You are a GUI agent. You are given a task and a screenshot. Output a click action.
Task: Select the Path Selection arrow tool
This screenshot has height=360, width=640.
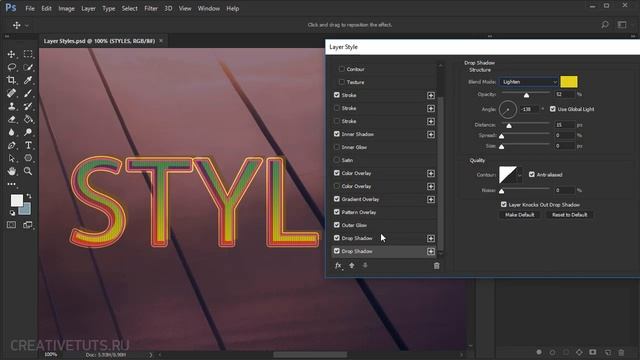coord(11,158)
